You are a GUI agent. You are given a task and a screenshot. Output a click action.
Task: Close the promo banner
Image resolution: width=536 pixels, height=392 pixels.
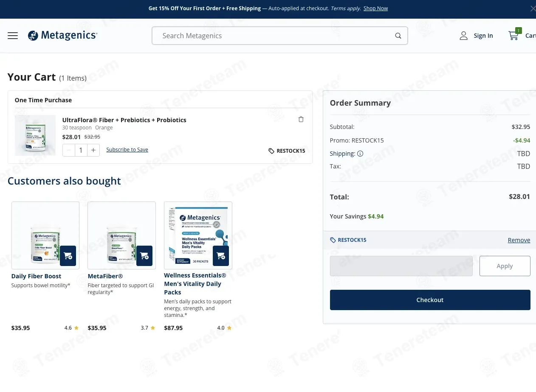(533, 8)
